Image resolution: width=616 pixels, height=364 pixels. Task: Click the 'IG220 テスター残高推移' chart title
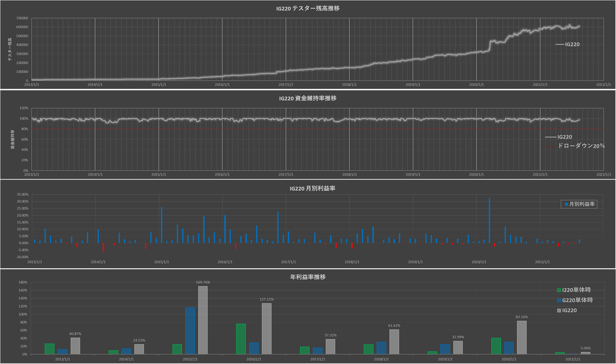308,8
